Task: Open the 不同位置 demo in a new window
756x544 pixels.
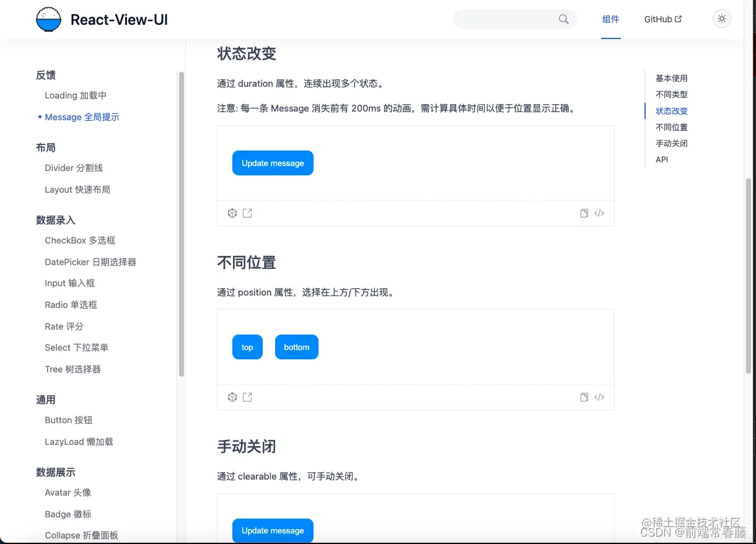Action: click(x=247, y=397)
